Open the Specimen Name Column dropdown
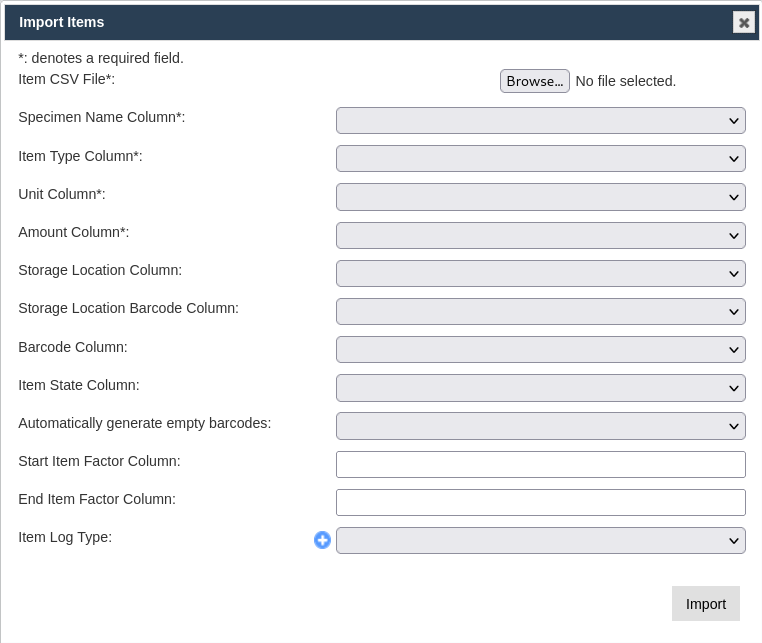The height and width of the screenshot is (643, 762). coord(540,121)
